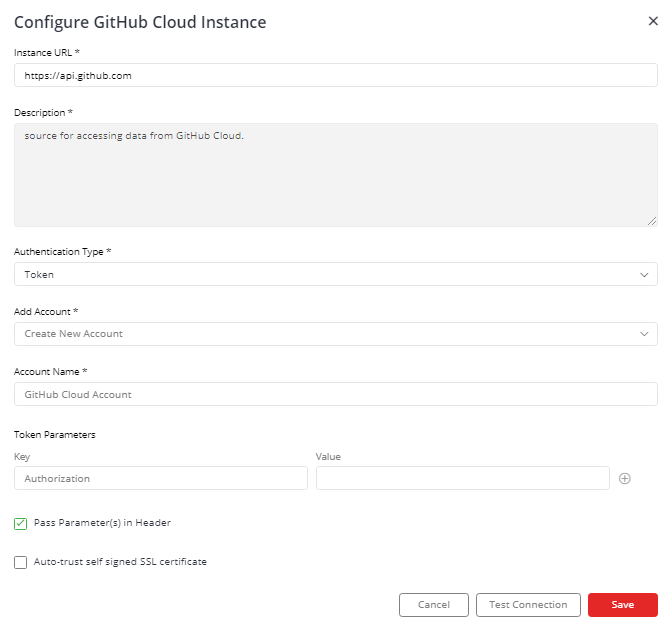The width and height of the screenshot is (672, 628).
Task: Open the Authentication Type dropdown
Action: (335, 274)
